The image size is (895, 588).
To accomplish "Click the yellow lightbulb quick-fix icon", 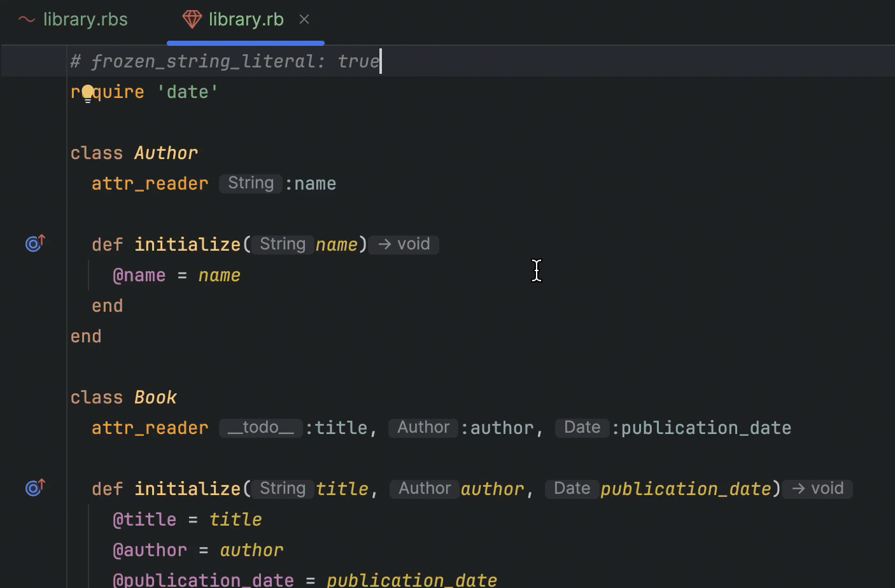I will pyautogui.click(x=88, y=93).
